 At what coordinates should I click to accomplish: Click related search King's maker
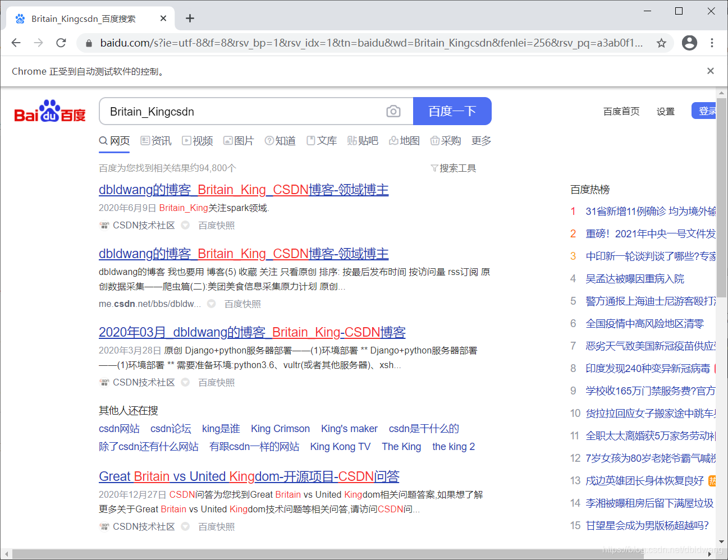[349, 429]
